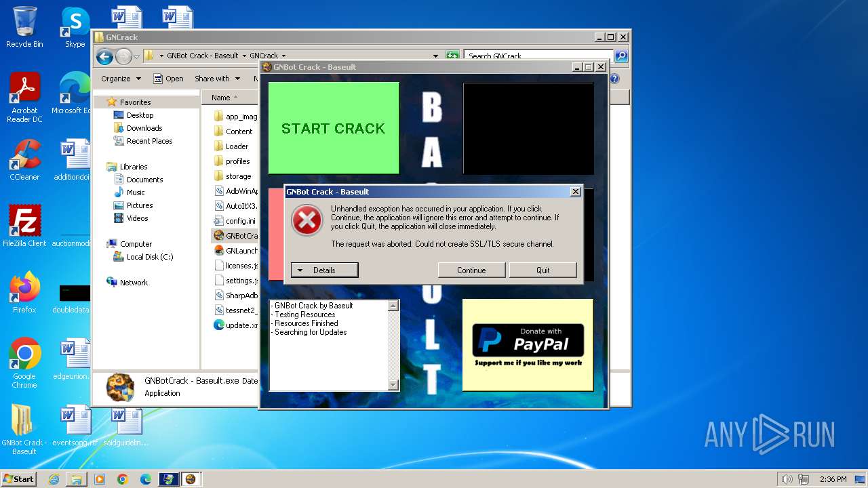
Task: Launch CCleaner from desktop
Action: point(24,160)
